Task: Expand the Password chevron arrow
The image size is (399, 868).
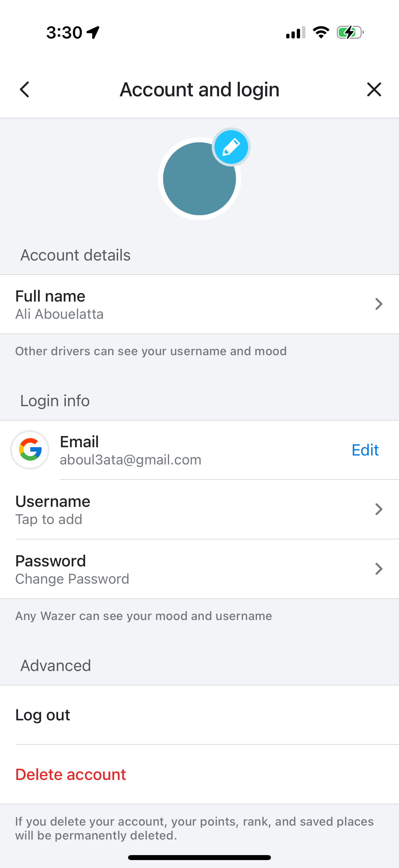Action: 378,569
